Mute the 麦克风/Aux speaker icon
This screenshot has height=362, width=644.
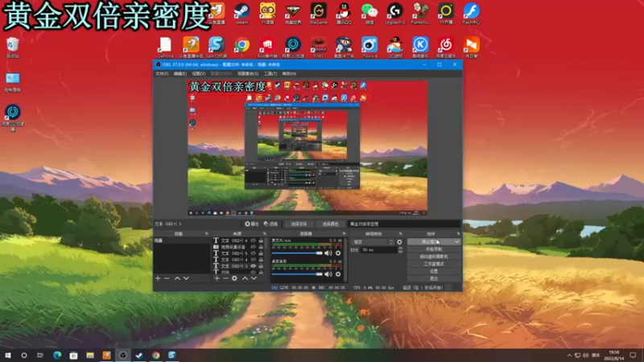(328, 253)
